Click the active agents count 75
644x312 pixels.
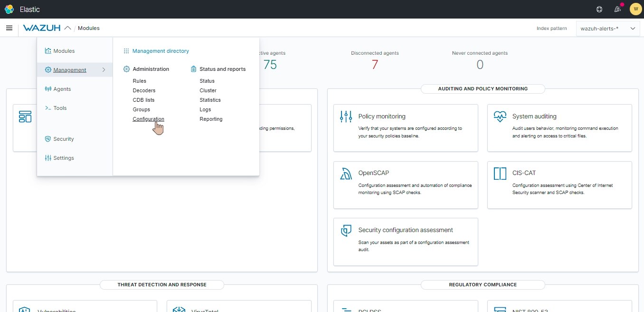tap(270, 65)
